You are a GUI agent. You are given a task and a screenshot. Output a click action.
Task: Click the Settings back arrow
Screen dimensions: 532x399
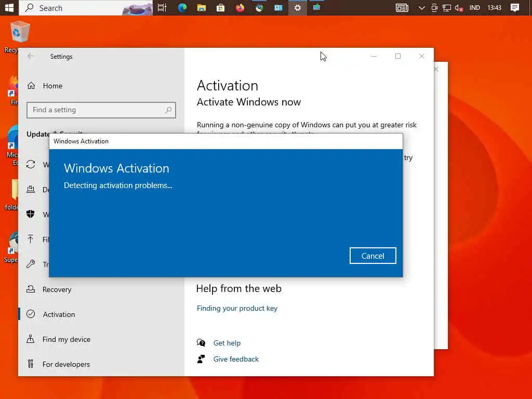point(31,56)
